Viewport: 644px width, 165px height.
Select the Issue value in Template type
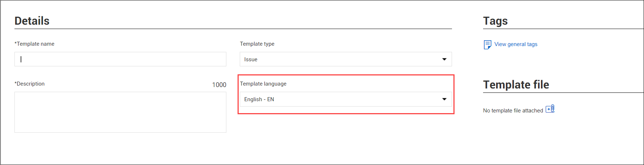pos(251,59)
